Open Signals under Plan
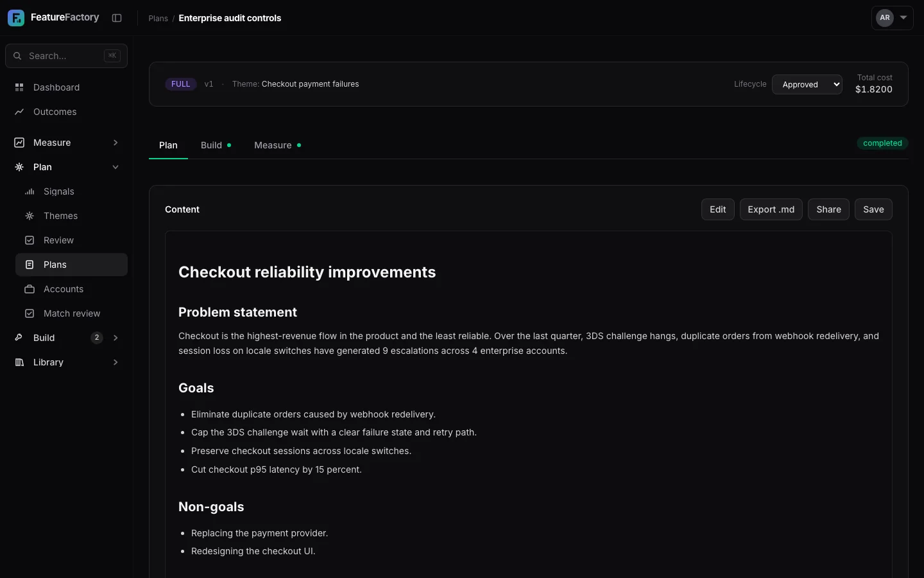Viewport: 924px width, 578px height. pos(71,191)
